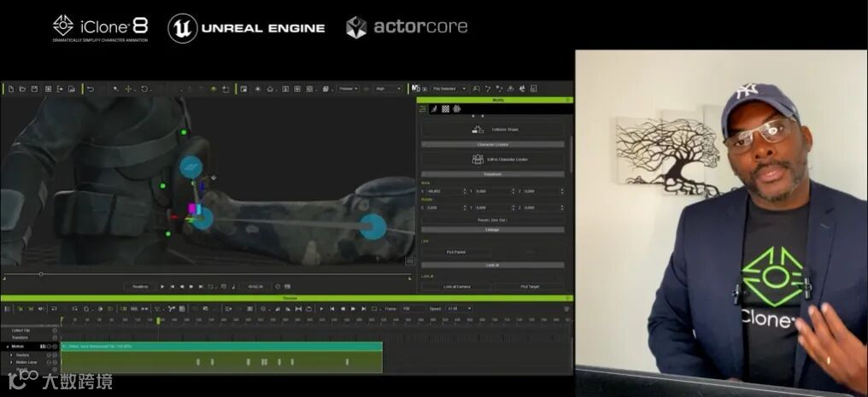This screenshot has width=868, height=397.
Task: Play the animation under the viewport
Action: point(162,286)
